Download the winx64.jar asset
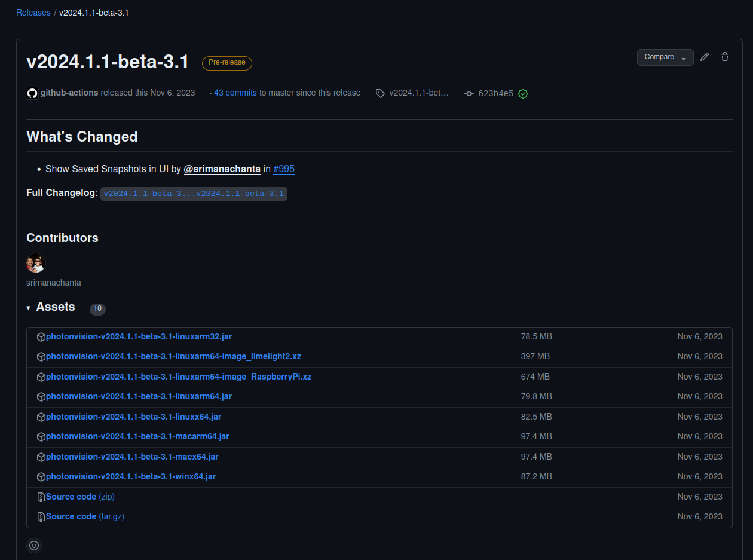Screen dimensions: 753x560 (131, 476)
